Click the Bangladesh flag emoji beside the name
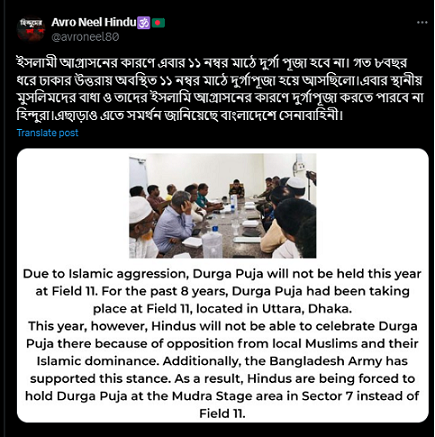Image resolution: width=435 pixels, height=437 pixels. (x=159, y=23)
